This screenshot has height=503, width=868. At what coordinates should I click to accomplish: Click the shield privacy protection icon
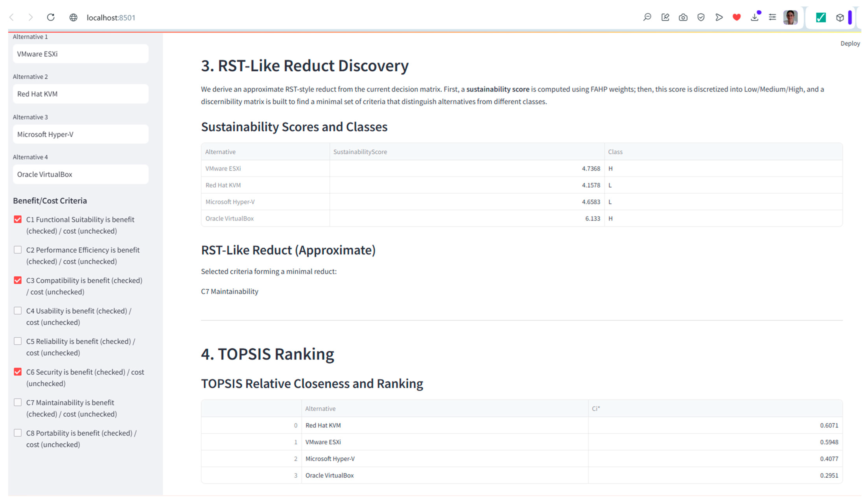click(x=701, y=17)
